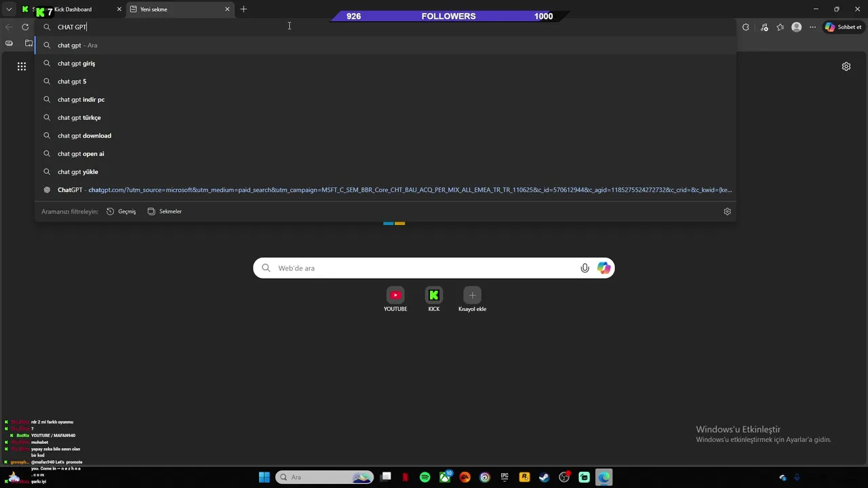Open the apps grid launcher icon
Viewport: 868px width, 488px height.
coord(22,66)
